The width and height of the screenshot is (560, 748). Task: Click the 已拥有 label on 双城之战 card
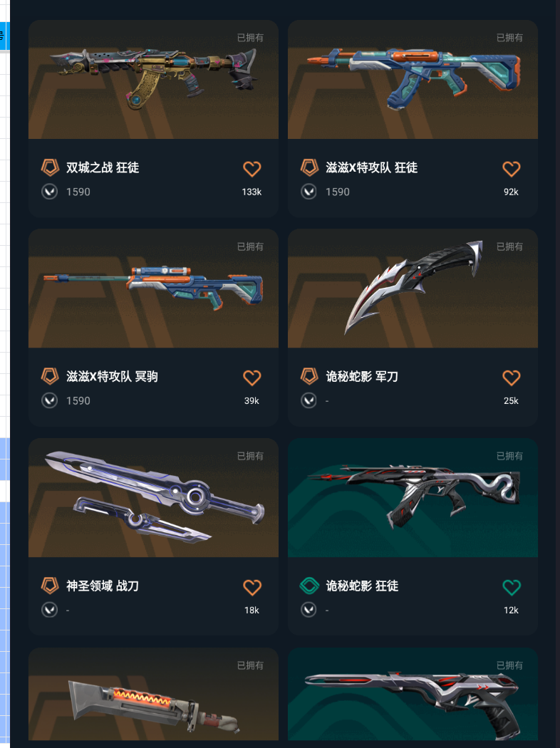(x=250, y=38)
